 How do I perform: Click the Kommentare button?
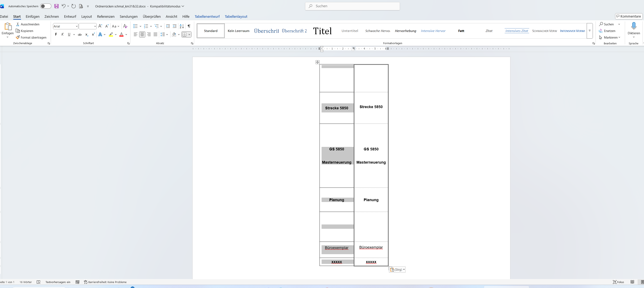pyautogui.click(x=629, y=16)
